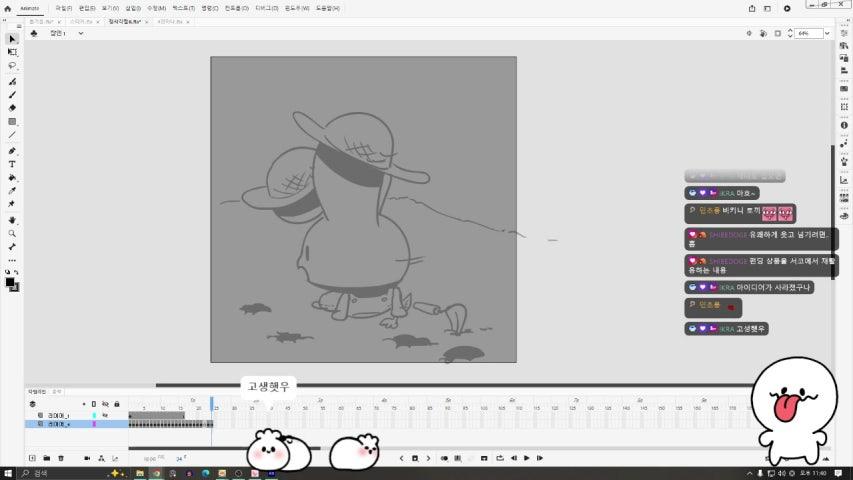Select the Hand tool

[12, 220]
